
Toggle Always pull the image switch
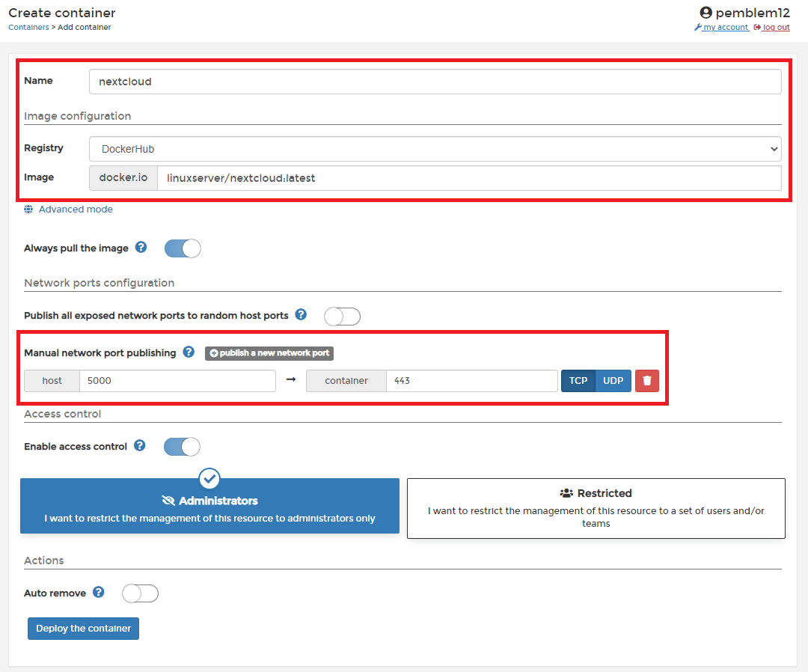coord(183,248)
